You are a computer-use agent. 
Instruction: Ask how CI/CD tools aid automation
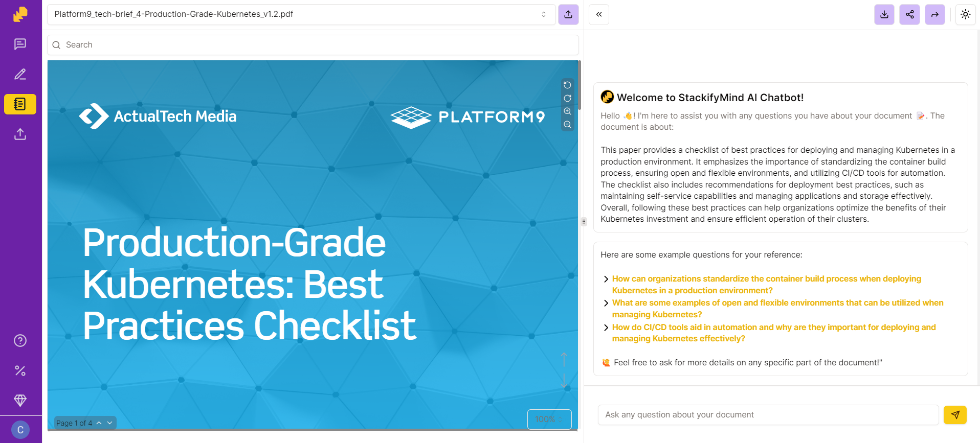774,333
